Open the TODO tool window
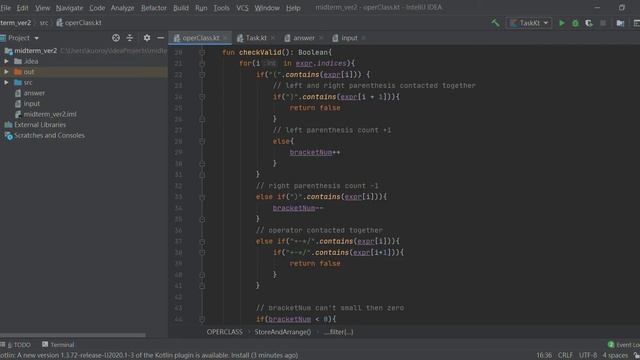Image resolution: width=640 pixels, height=360 pixels. [16, 345]
